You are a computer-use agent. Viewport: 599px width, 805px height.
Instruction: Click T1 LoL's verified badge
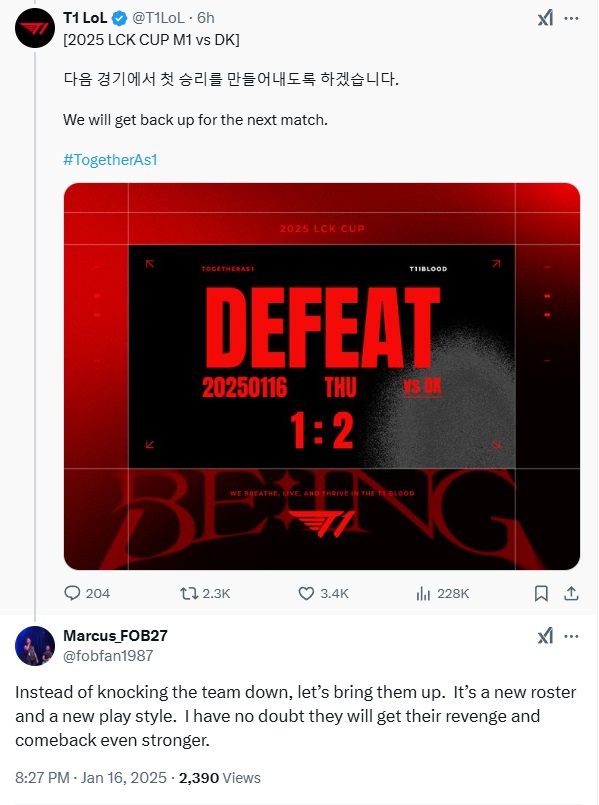(x=120, y=18)
